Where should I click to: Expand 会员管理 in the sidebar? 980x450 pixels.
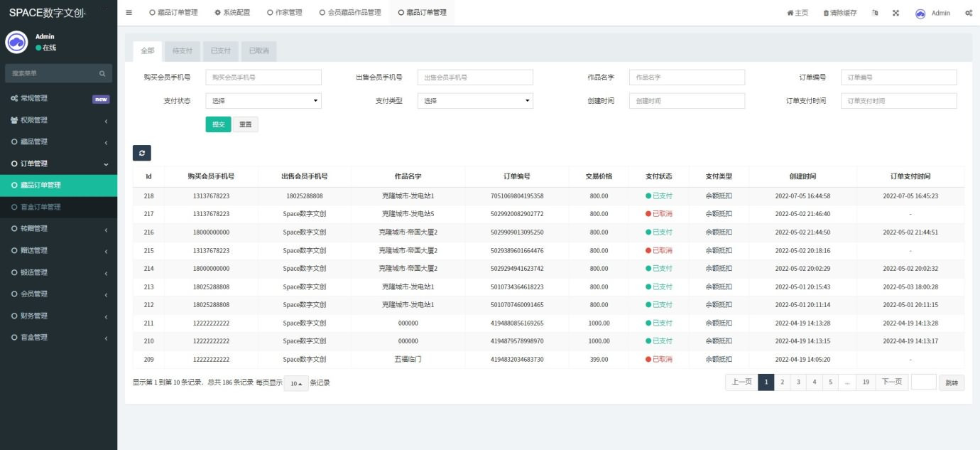(58, 294)
